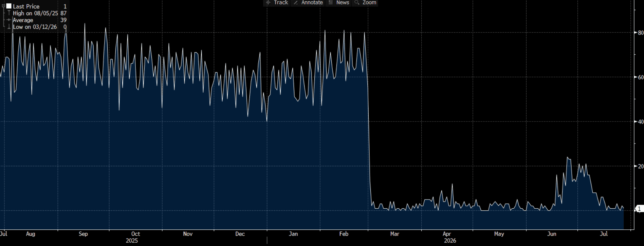Click the "May" label on the date axis
644x246 pixels.
[x=499, y=234]
